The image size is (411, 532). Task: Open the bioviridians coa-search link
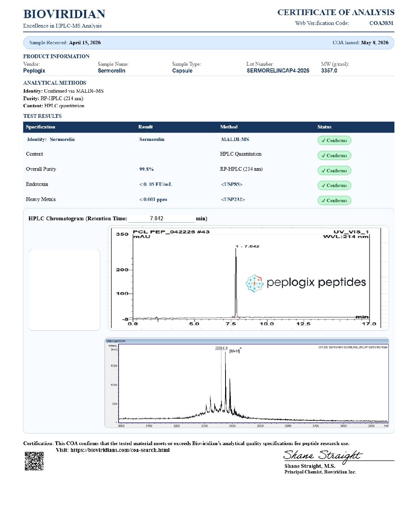coord(120,450)
